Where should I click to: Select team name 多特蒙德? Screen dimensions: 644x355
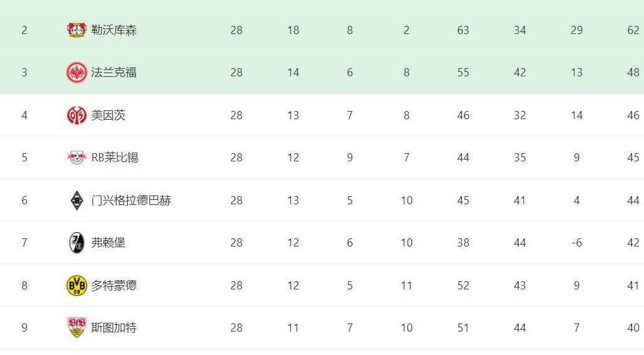(x=114, y=286)
